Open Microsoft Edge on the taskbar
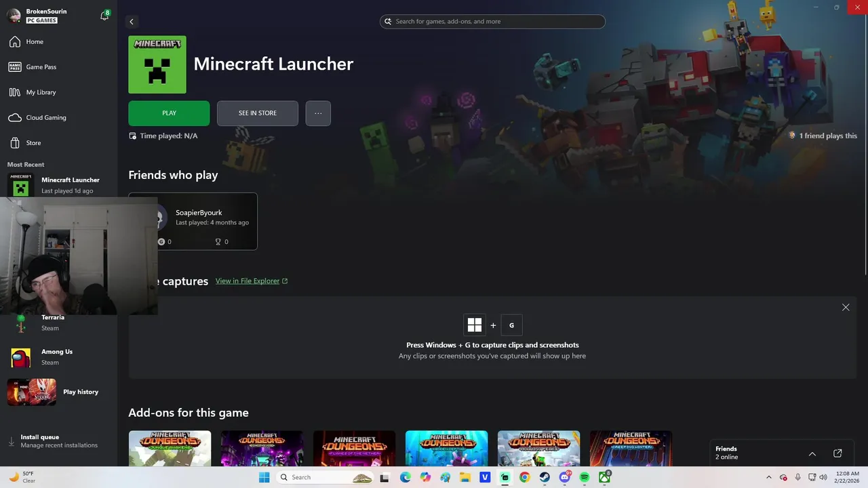Image resolution: width=868 pixels, height=488 pixels. click(405, 477)
